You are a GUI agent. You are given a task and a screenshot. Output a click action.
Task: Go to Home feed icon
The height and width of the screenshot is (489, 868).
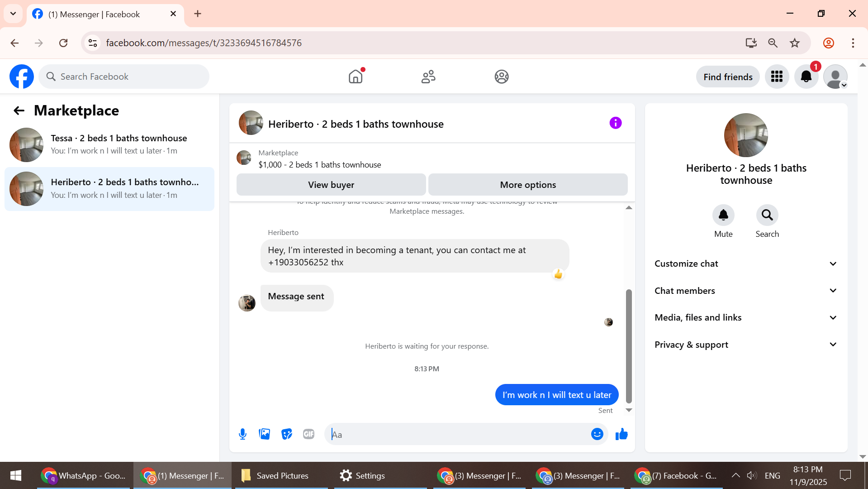[356, 77]
